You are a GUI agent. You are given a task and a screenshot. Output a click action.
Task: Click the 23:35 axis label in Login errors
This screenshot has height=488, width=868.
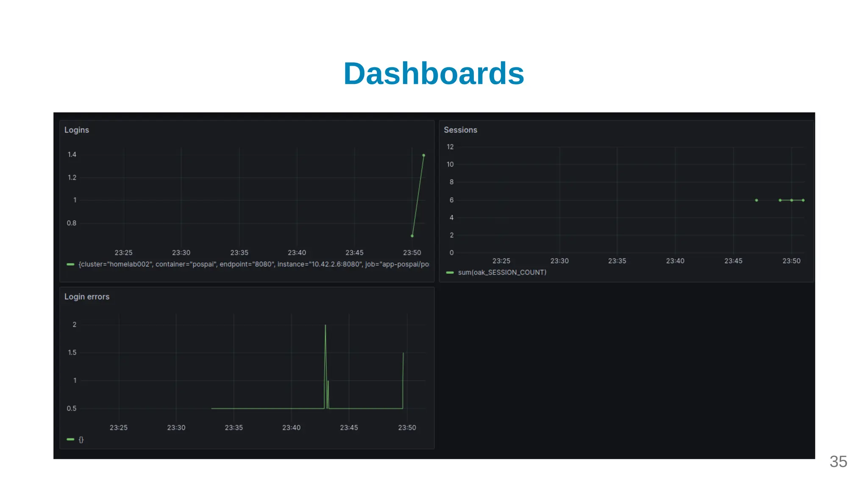234,428
